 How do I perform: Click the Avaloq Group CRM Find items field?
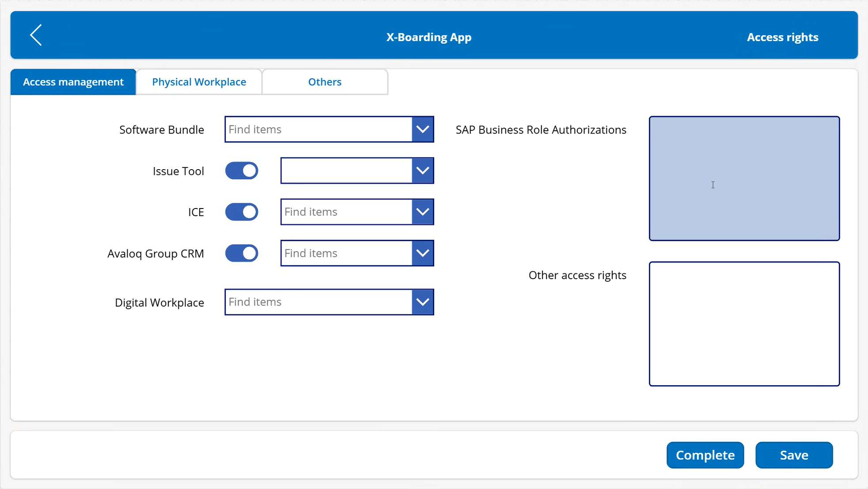point(345,253)
